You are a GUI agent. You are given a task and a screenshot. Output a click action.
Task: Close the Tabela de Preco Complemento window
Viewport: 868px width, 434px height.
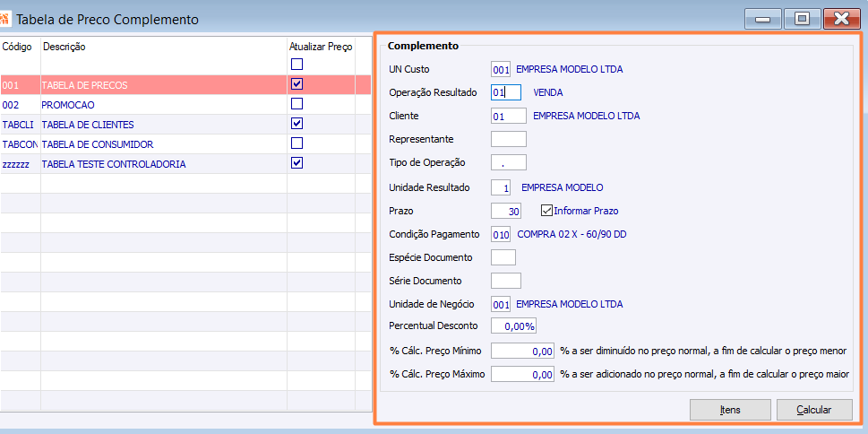841,20
